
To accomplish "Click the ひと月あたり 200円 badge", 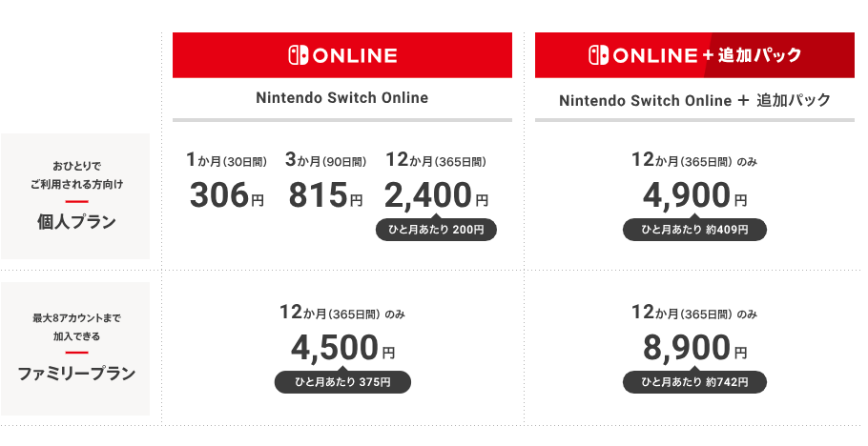I will coord(437,230).
